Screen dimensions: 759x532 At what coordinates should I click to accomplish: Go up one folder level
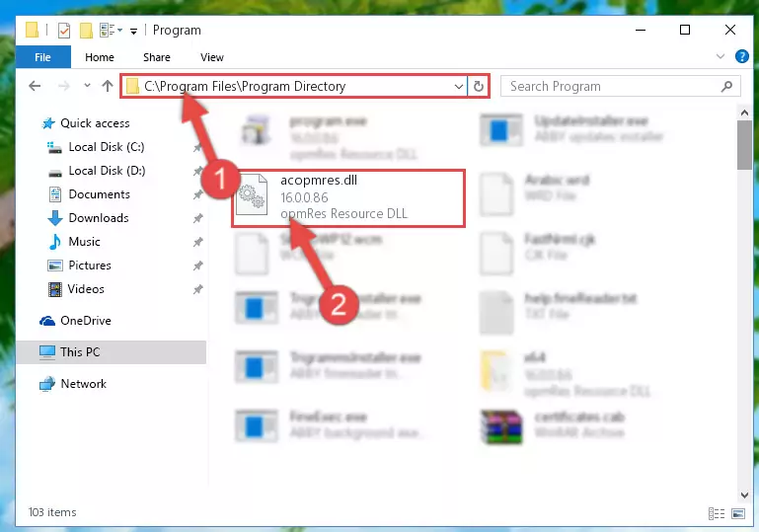108,86
